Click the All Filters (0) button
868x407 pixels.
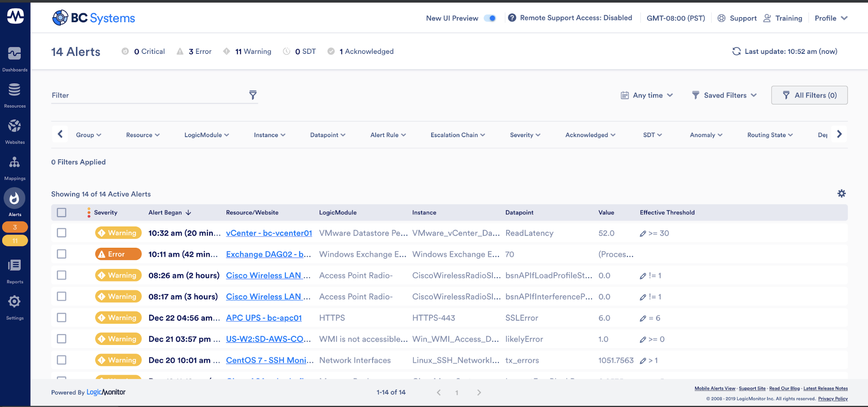(809, 95)
